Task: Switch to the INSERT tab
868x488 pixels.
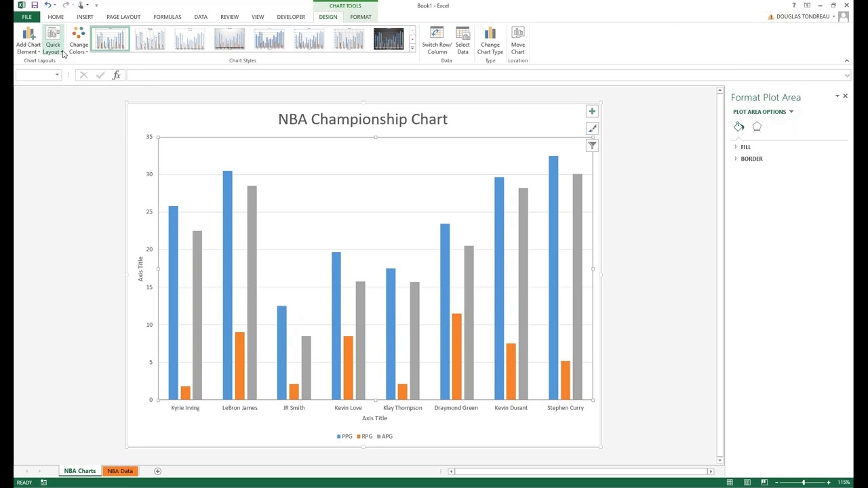Action: pyautogui.click(x=85, y=17)
